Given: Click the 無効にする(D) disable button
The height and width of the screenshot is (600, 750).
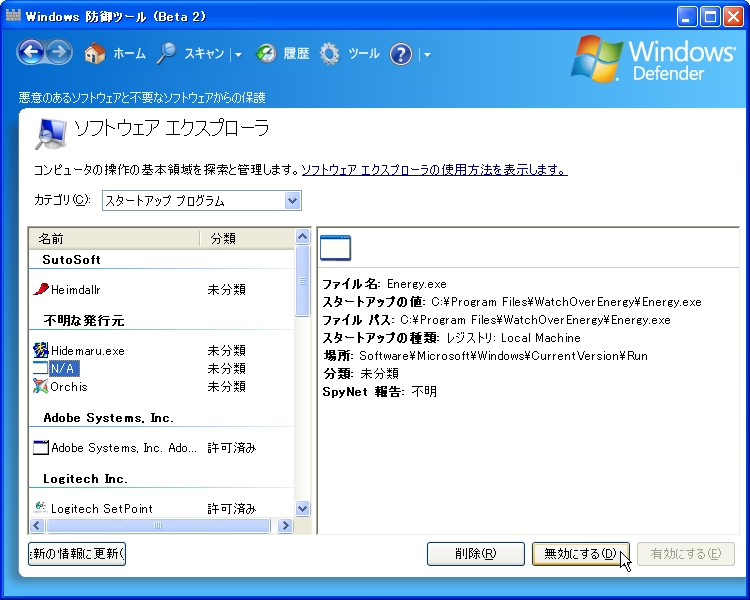Looking at the screenshot, I should [581, 554].
